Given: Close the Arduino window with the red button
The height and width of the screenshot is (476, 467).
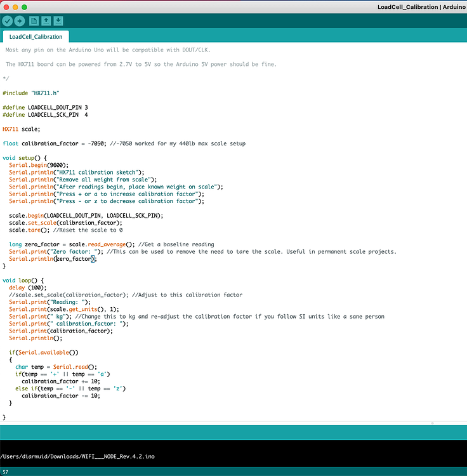Looking at the screenshot, I should [x=6, y=7].
